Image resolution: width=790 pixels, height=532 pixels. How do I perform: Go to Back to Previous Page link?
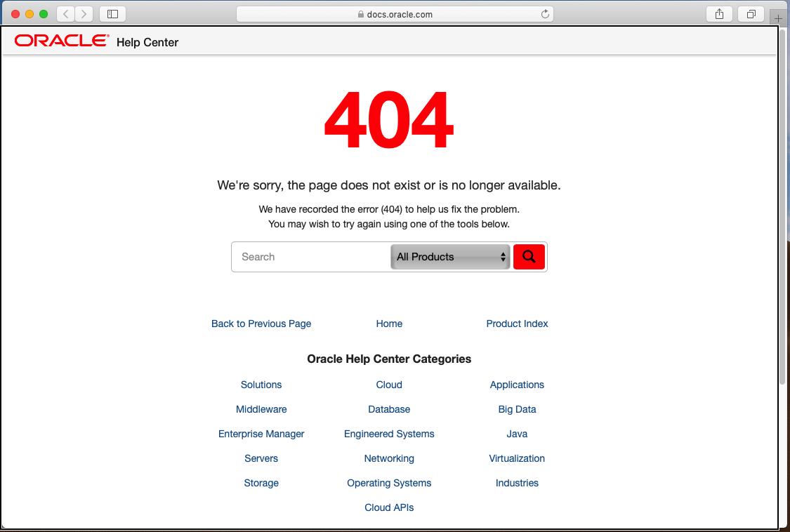(x=261, y=324)
